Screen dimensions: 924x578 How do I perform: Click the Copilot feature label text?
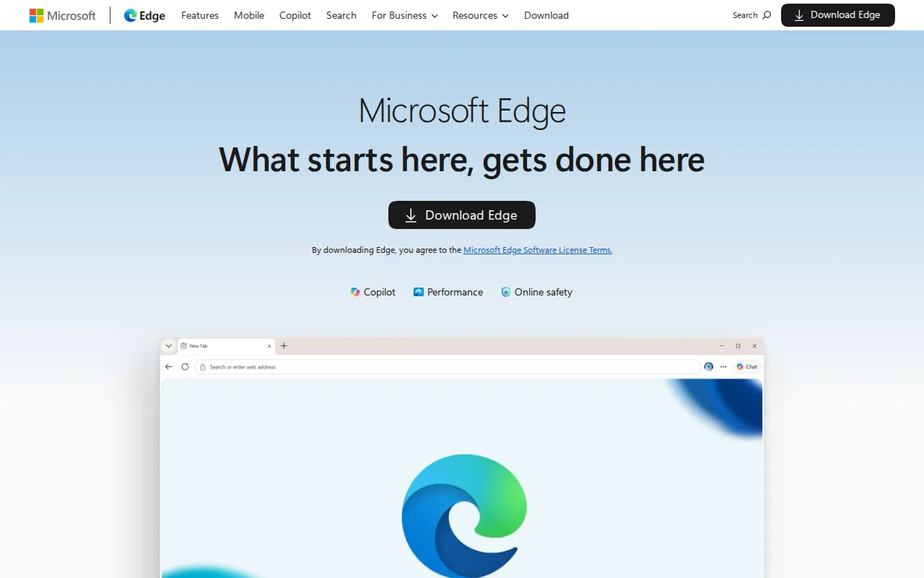(x=380, y=292)
